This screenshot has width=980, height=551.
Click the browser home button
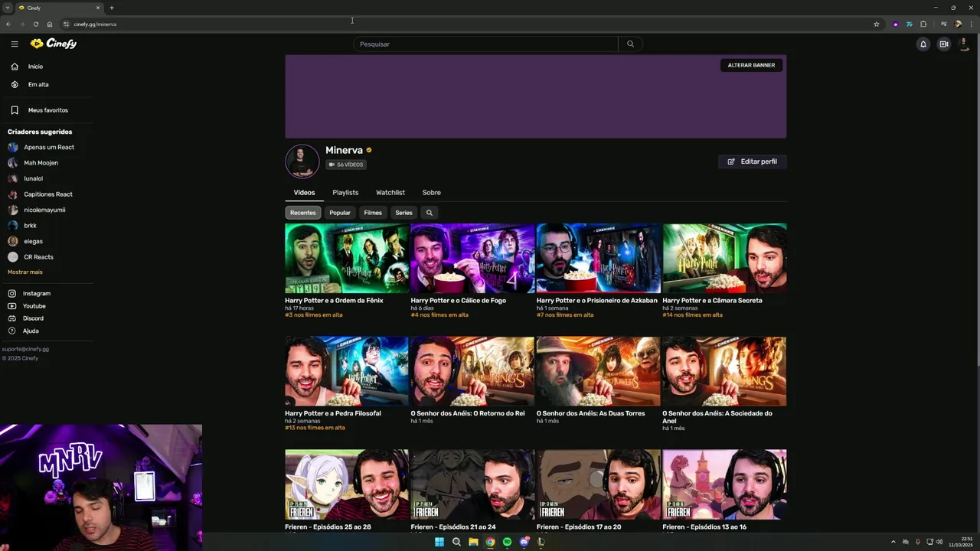(x=50, y=24)
